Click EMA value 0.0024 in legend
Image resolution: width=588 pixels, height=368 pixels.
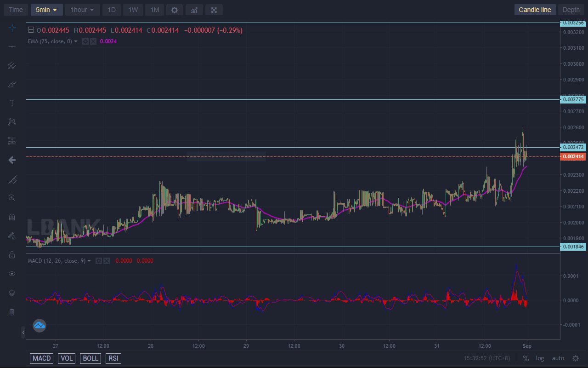tap(108, 41)
